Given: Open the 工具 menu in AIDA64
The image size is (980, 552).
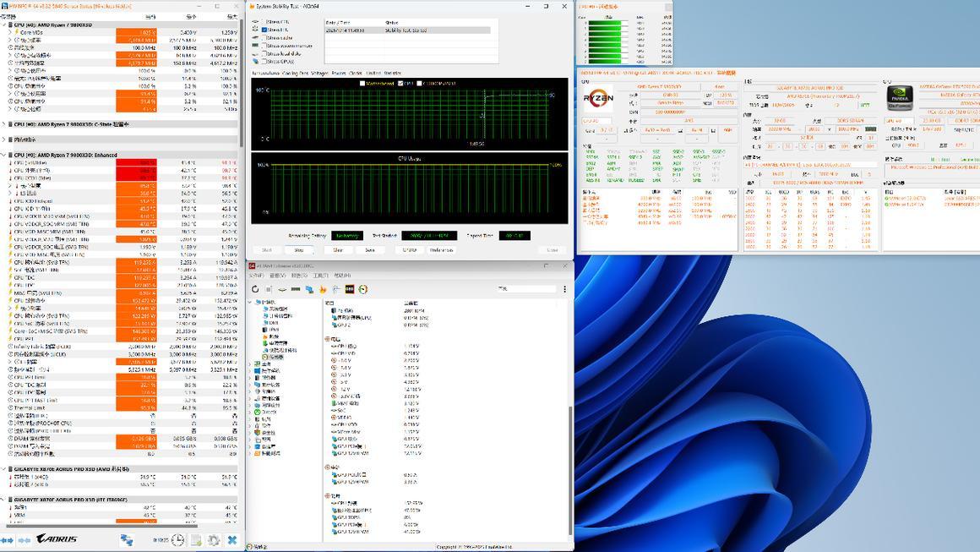Looking at the screenshot, I should (320, 276).
